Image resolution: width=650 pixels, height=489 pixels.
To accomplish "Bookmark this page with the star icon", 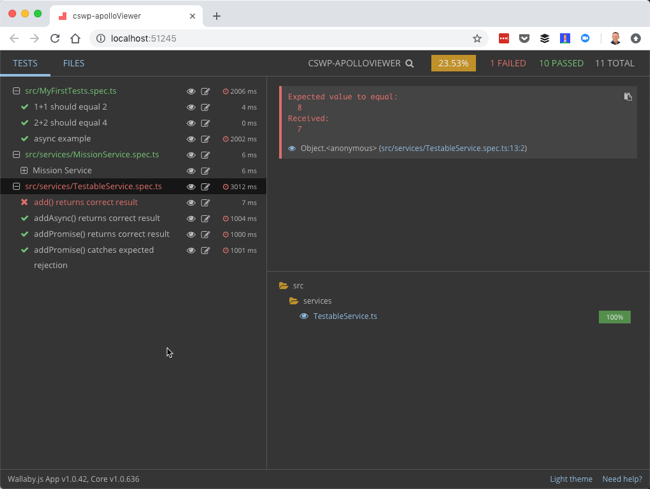I will tap(477, 39).
